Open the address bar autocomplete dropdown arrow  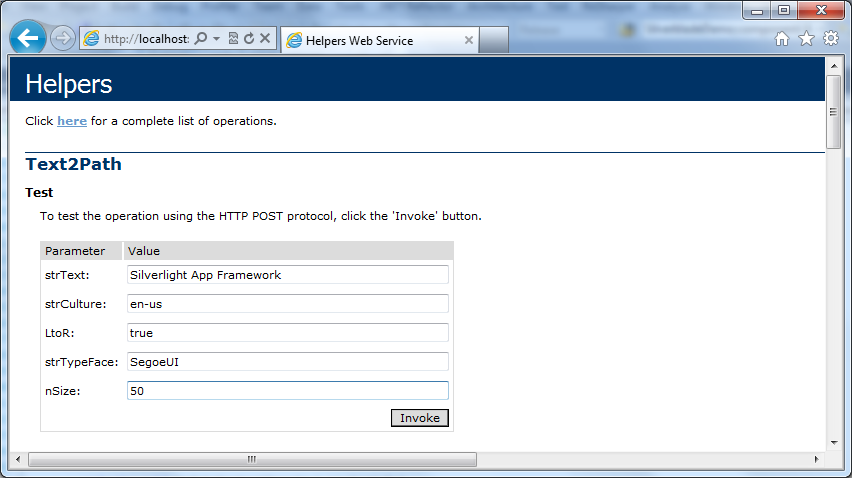point(216,39)
